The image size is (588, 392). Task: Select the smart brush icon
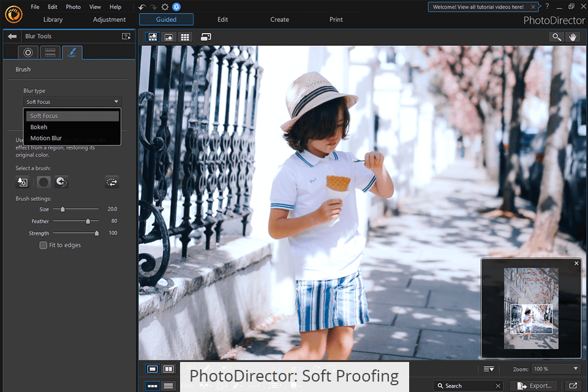pos(23,183)
